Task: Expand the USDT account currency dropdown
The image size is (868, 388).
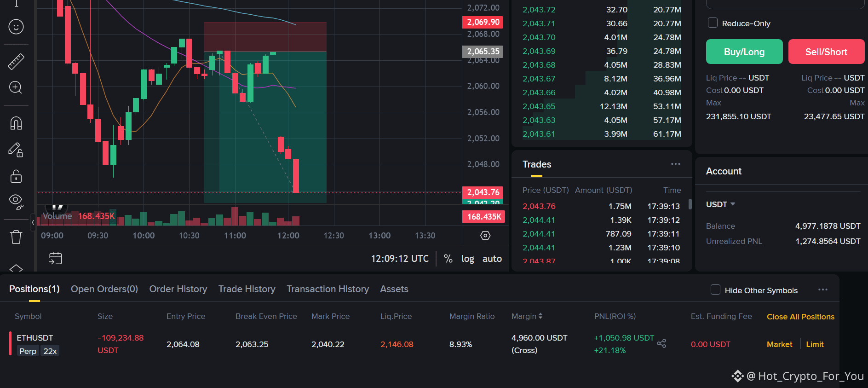Action: 720,204
